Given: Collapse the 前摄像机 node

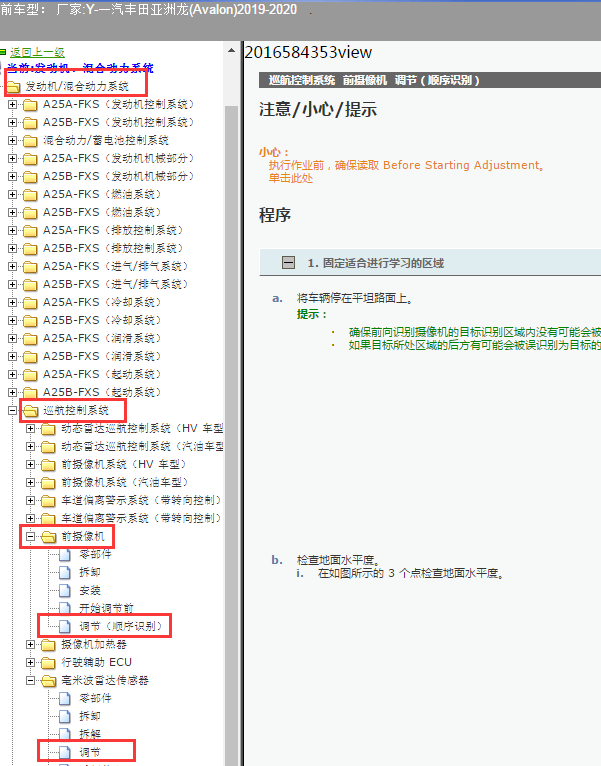Looking at the screenshot, I should click(31, 536).
